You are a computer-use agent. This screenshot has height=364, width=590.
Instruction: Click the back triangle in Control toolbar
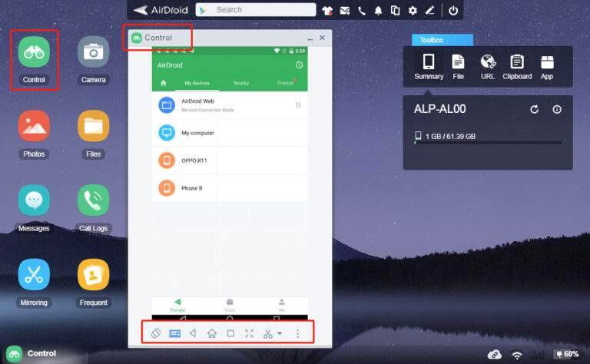click(x=193, y=333)
